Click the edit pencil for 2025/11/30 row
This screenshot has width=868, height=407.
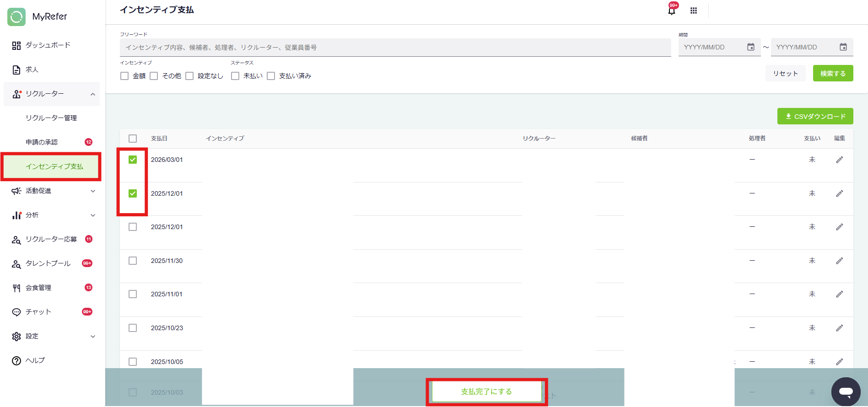[839, 261]
